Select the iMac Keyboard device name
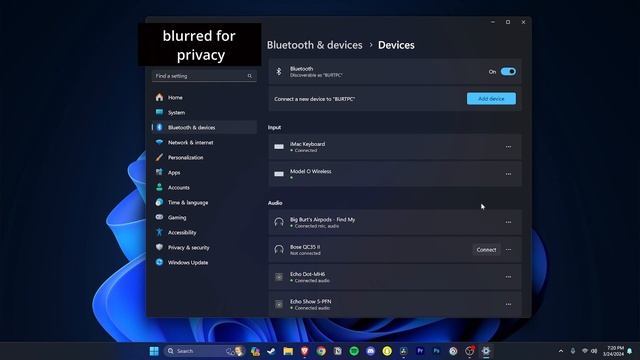 coord(307,144)
